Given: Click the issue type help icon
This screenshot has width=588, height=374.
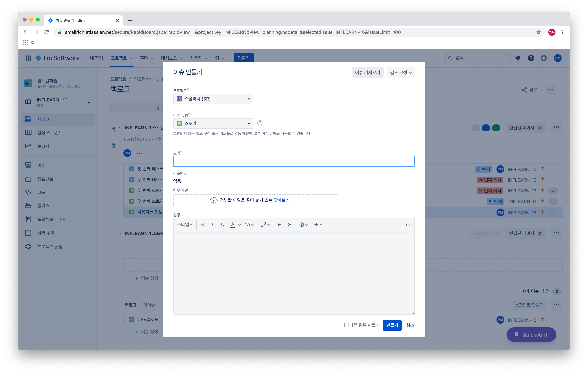Looking at the screenshot, I should (260, 123).
